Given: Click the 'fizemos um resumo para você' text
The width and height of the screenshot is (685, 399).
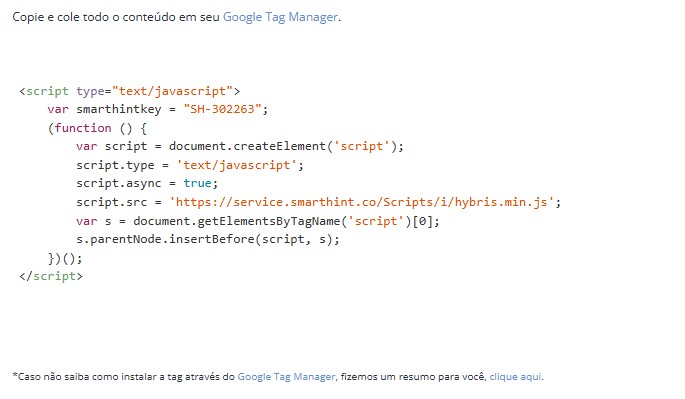Looking at the screenshot, I should (413, 377).
